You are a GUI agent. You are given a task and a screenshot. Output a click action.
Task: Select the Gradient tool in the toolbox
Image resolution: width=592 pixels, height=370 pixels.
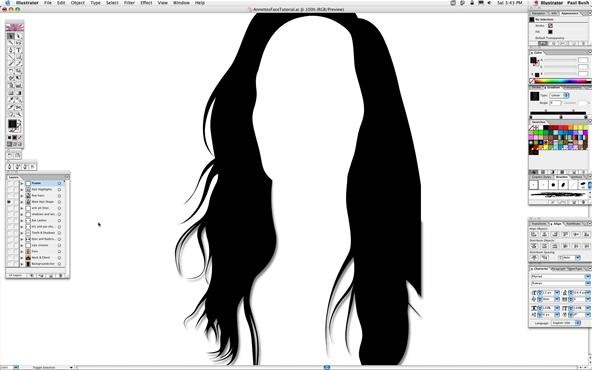(18, 93)
